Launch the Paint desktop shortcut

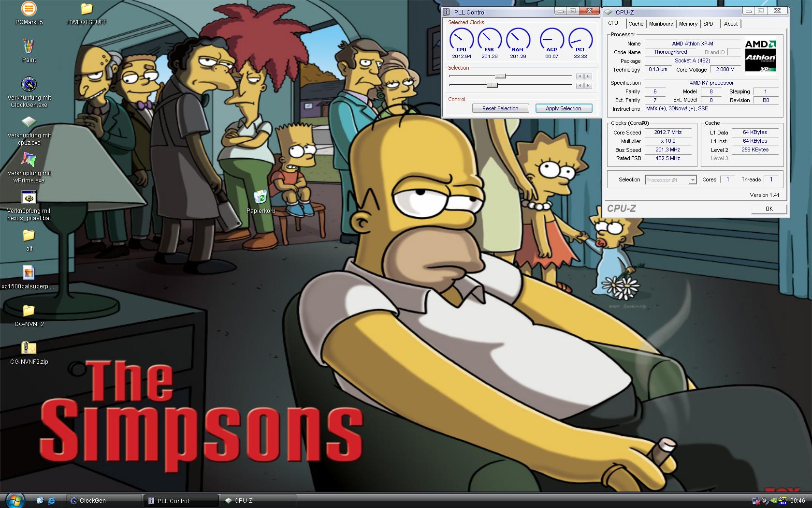(29, 46)
